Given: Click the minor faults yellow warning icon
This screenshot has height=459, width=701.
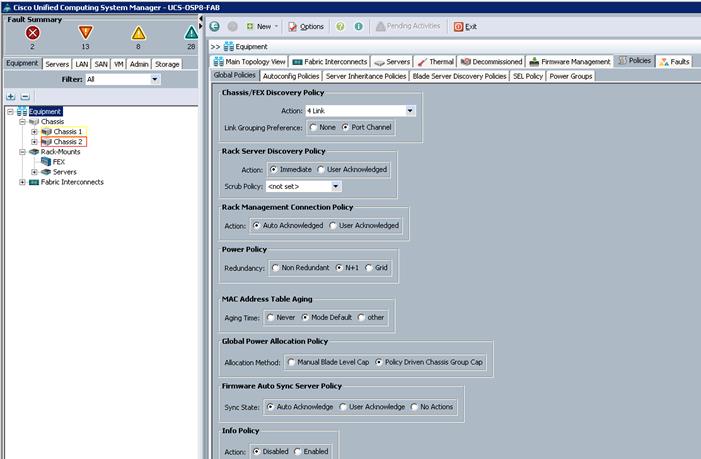Looking at the screenshot, I should (x=139, y=33).
